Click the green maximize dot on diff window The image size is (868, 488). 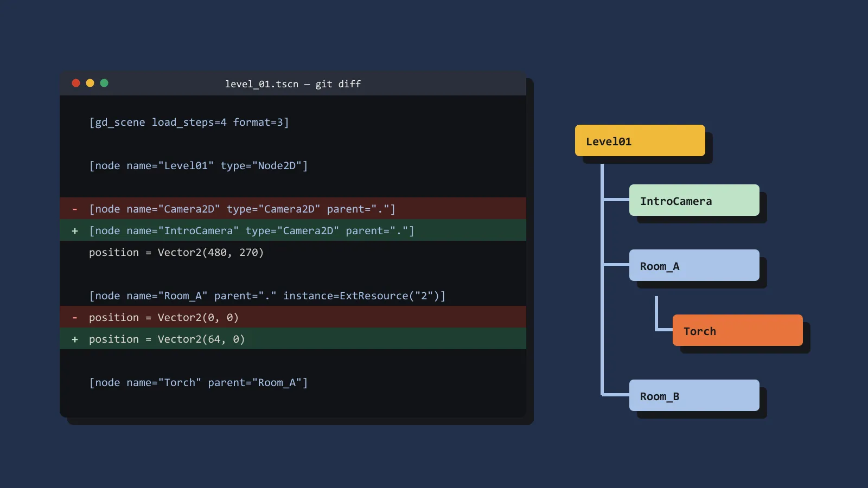click(x=104, y=83)
